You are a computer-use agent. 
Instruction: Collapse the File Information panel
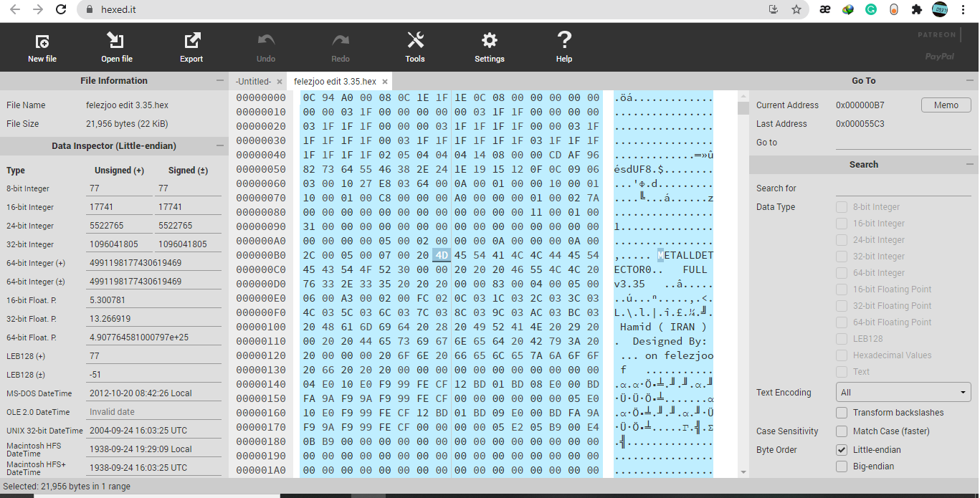[220, 81]
